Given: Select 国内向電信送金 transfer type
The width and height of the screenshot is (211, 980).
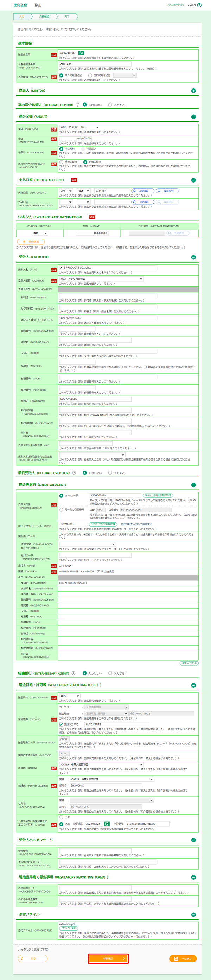Looking at the screenshot, I should pos(90,75).
